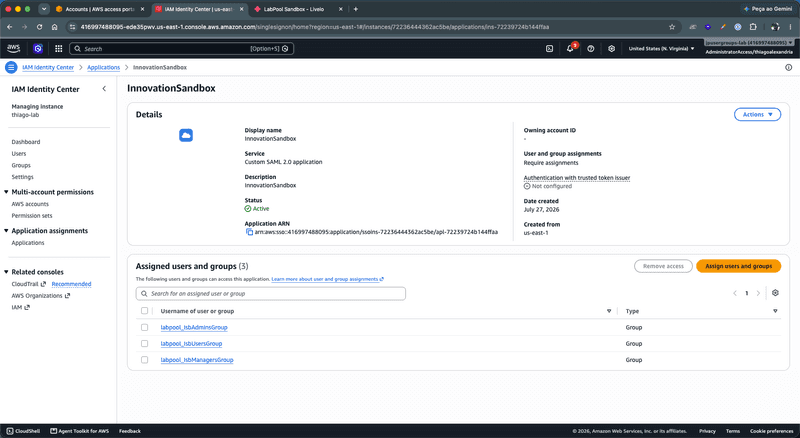Open Groups in the sidebar

click(21, 165)
